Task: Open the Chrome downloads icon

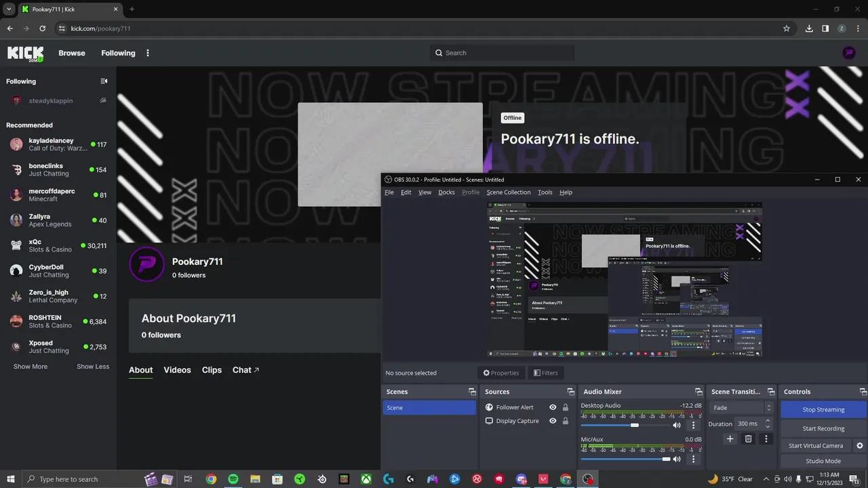Action: coord(809,28)
